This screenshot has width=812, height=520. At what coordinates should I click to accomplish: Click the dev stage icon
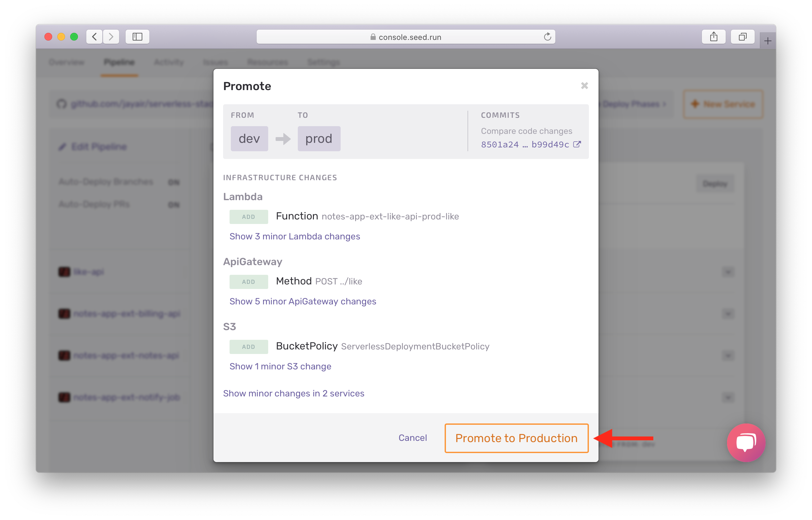[x=248, y=138]
